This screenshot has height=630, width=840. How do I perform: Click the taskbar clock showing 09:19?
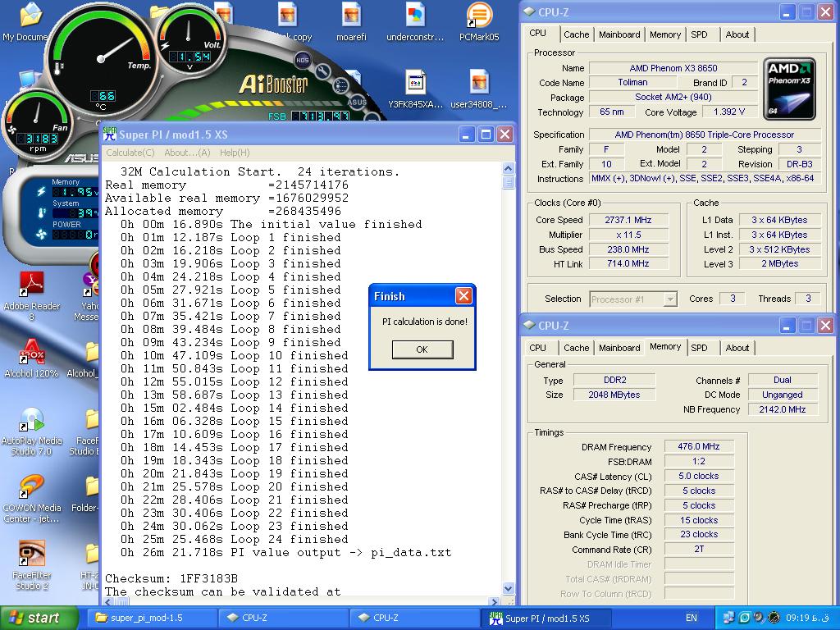(x=807, y=618)
